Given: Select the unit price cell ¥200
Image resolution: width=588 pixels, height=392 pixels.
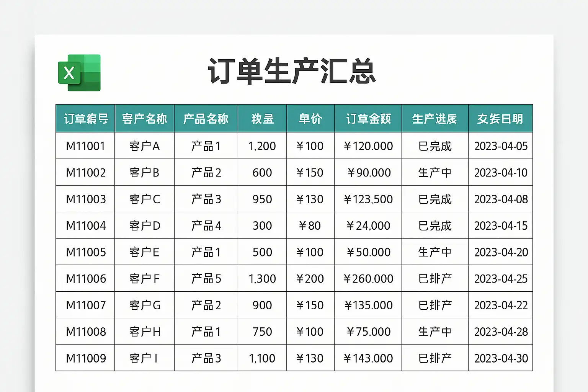Looking at the screenshot, I should coord(310,279).
